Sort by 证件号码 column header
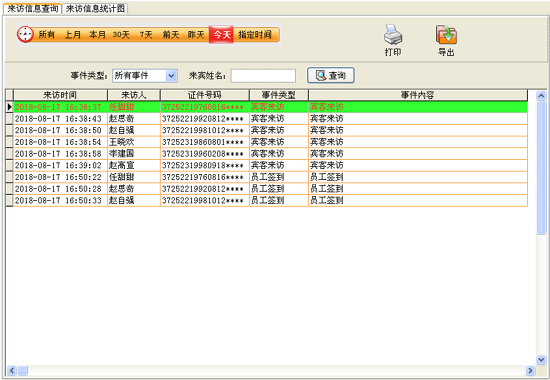550x380 pixels. tap(204, 95)
